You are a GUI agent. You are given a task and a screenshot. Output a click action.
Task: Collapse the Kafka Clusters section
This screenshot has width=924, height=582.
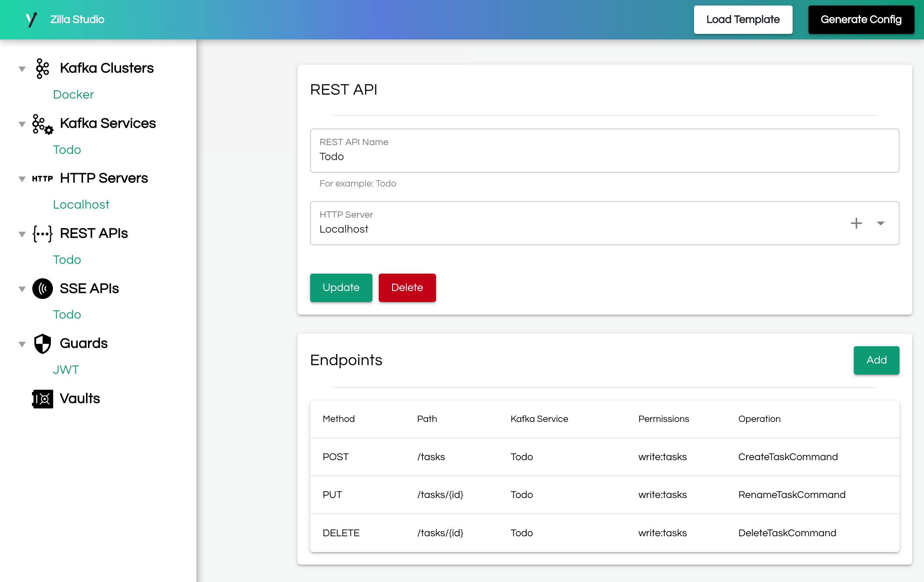[x=22, y=69]
